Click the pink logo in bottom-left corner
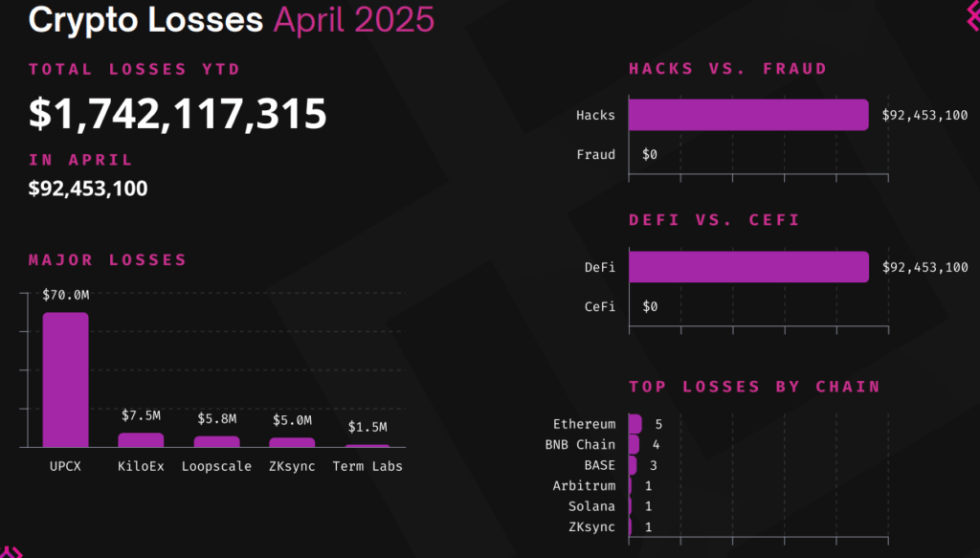This screenshot has height=558, width=980. 10,551
